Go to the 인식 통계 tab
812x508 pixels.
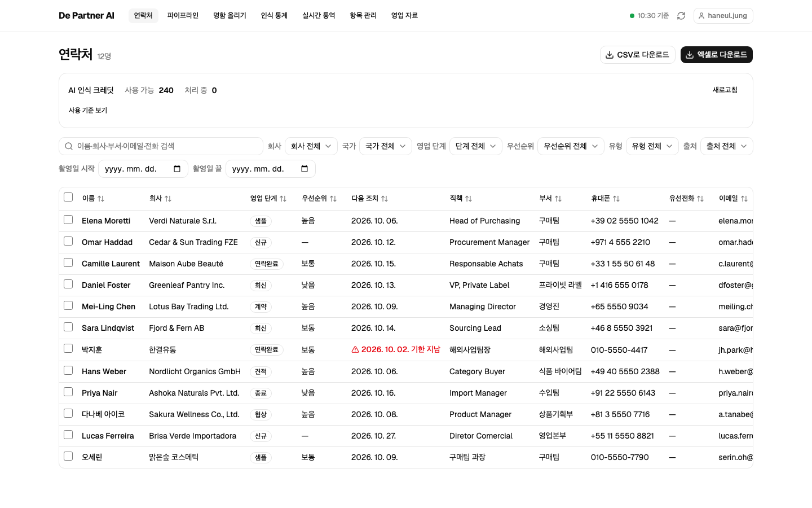(274, 16)
